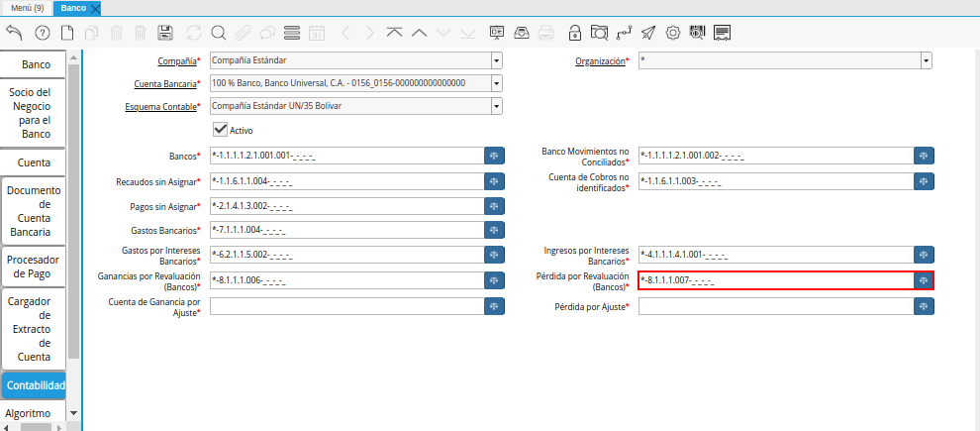Click the sidebar scroll-down arrow
980x431 pixels.
click(x=74, y=413)
